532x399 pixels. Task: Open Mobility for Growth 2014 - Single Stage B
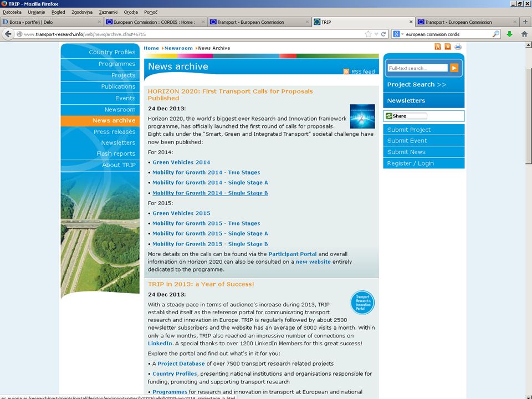pyautogui.click(x=210, y=193)
